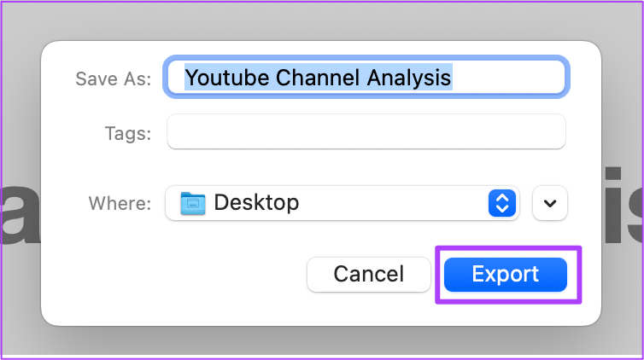Click the Desktop folder icon
This screenshot has width=644, height=360.
point(193,203)
